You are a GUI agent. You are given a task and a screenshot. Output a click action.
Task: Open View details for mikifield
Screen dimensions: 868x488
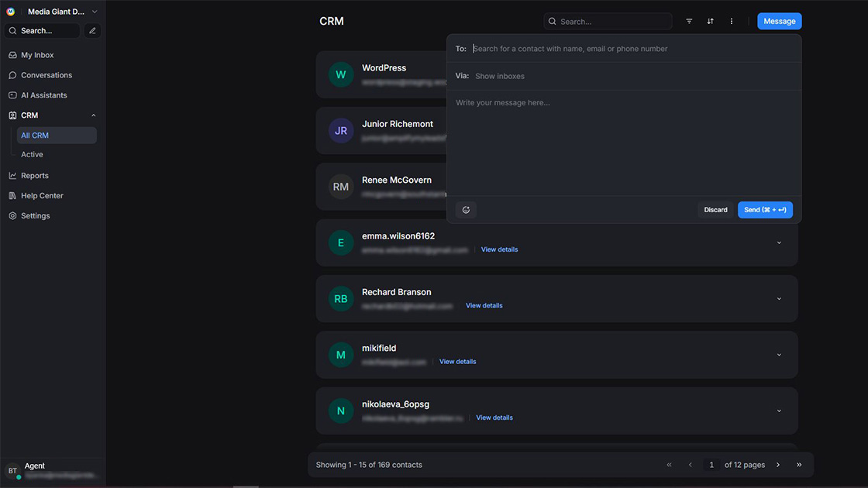pyautogui.click(x=457, y=362)
